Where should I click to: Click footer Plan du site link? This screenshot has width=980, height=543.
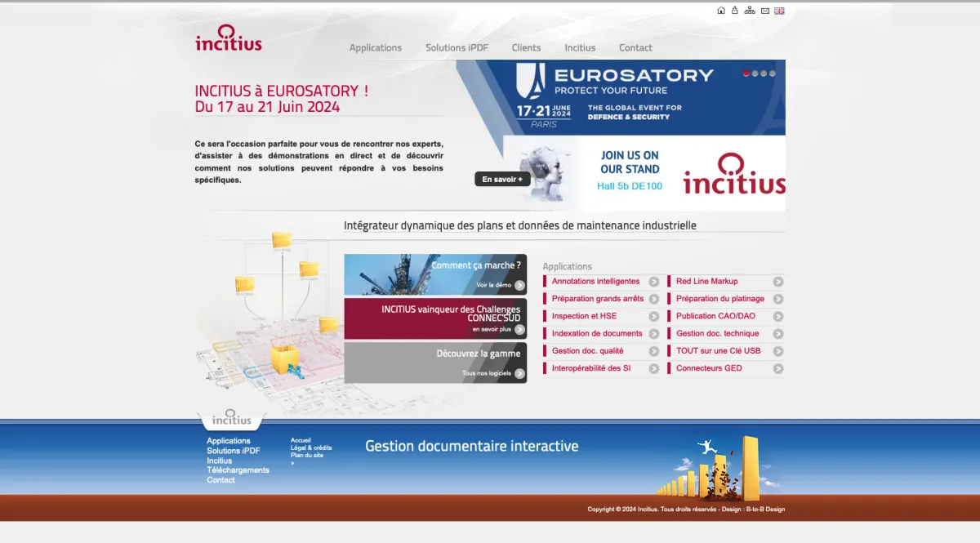(x=307, y=455)
